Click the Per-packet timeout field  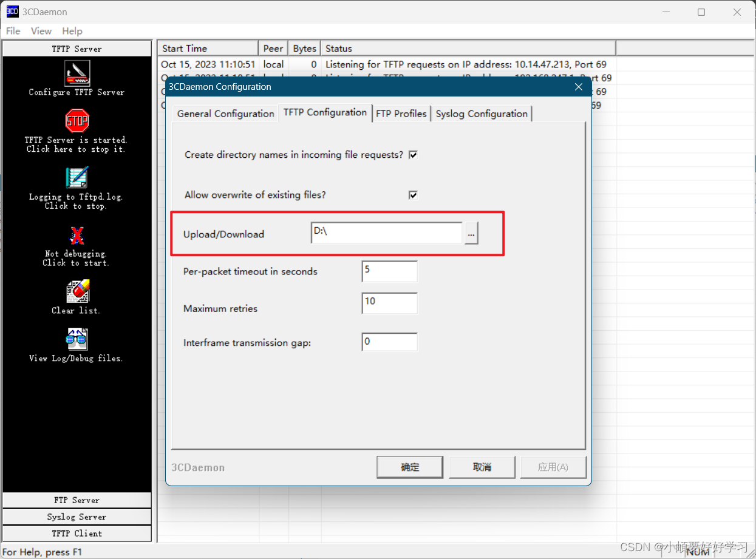point(390,271)
